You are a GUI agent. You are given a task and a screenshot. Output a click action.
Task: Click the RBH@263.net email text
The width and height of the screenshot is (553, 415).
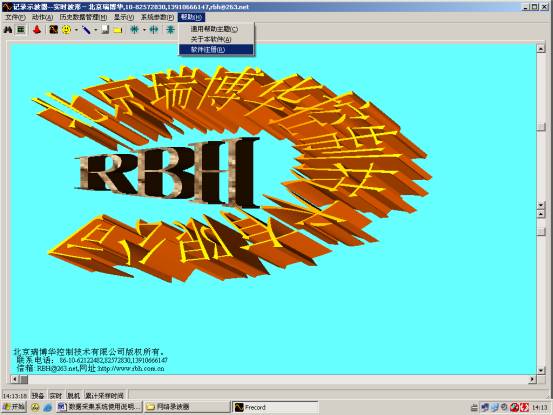pyautogui.click(x=57, y=369)
